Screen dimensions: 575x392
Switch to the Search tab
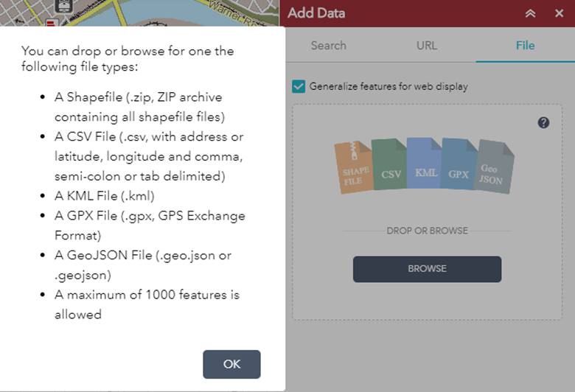tap(328, 45)
